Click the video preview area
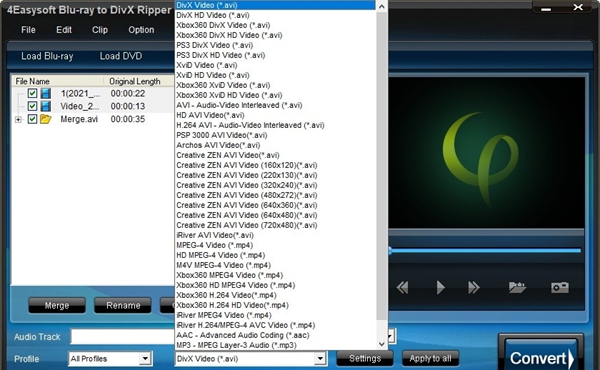 click(x=486, y=153)
